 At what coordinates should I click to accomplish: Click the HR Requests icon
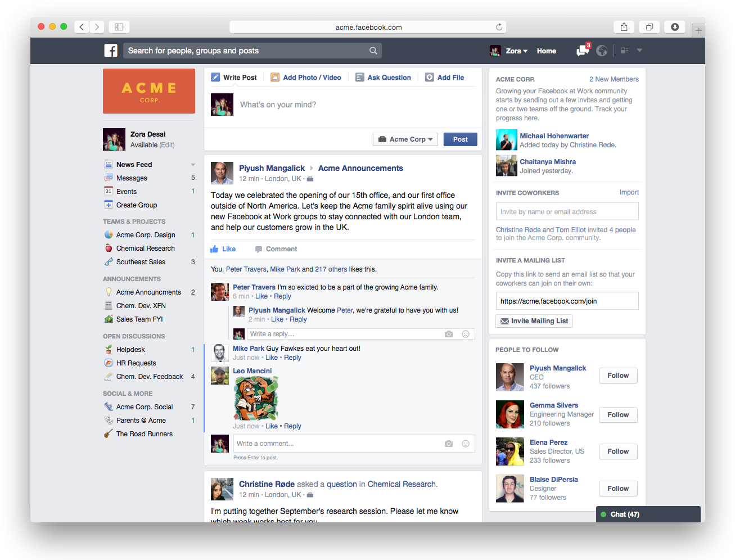pos(109,363)
